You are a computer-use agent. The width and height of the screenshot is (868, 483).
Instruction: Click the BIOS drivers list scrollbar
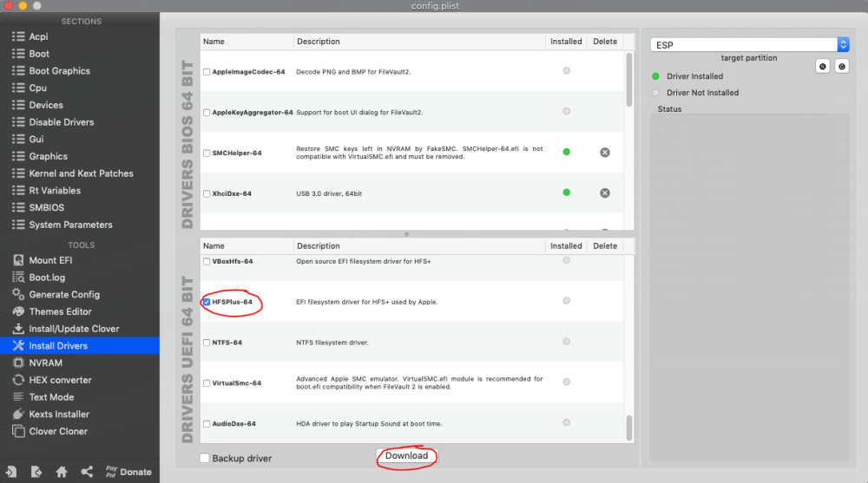pos(628,80)
